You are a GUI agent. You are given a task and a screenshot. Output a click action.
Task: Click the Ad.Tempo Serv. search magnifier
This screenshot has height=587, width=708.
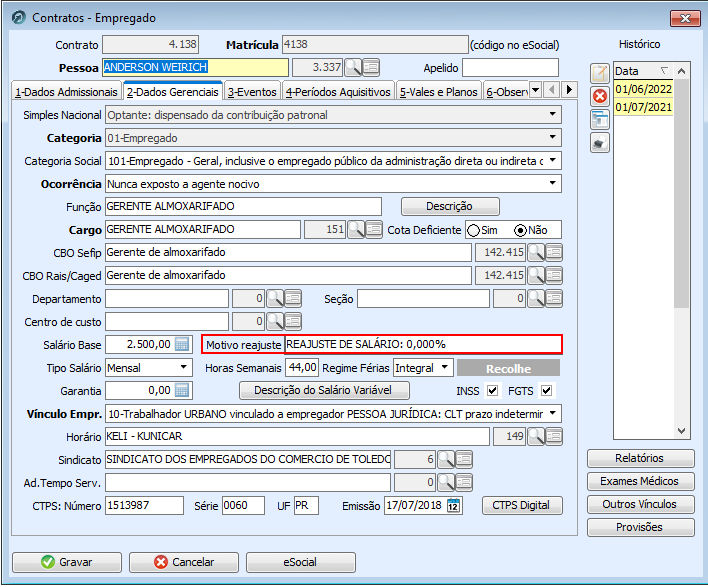pyautogui.click(x=446, y=483)
